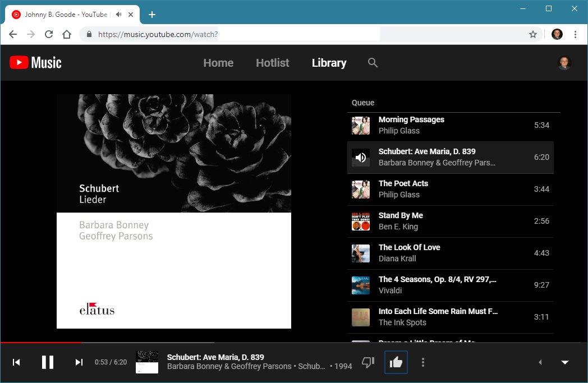Click the Schubert: Ave Maria title in player bar
This screenshot has height=383, width=588.
[215, 357]
